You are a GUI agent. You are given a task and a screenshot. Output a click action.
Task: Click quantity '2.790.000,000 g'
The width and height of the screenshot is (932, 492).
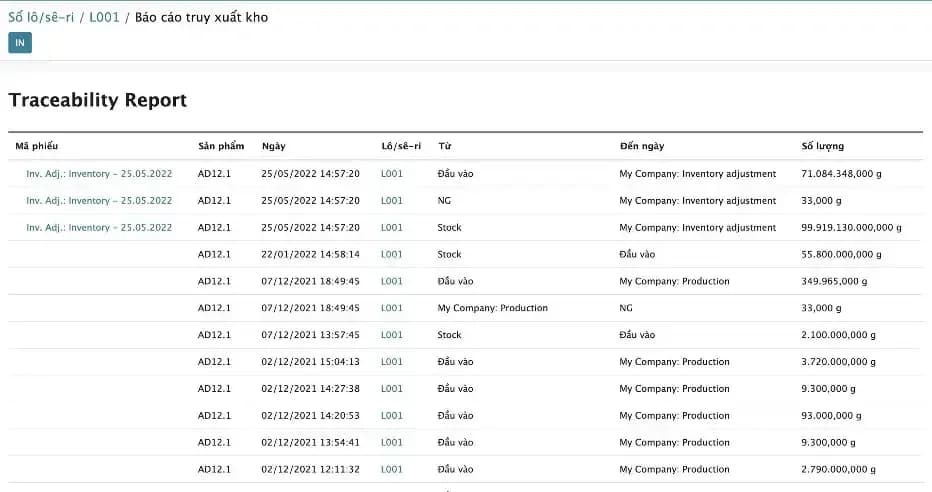click(x=838, y=469)
